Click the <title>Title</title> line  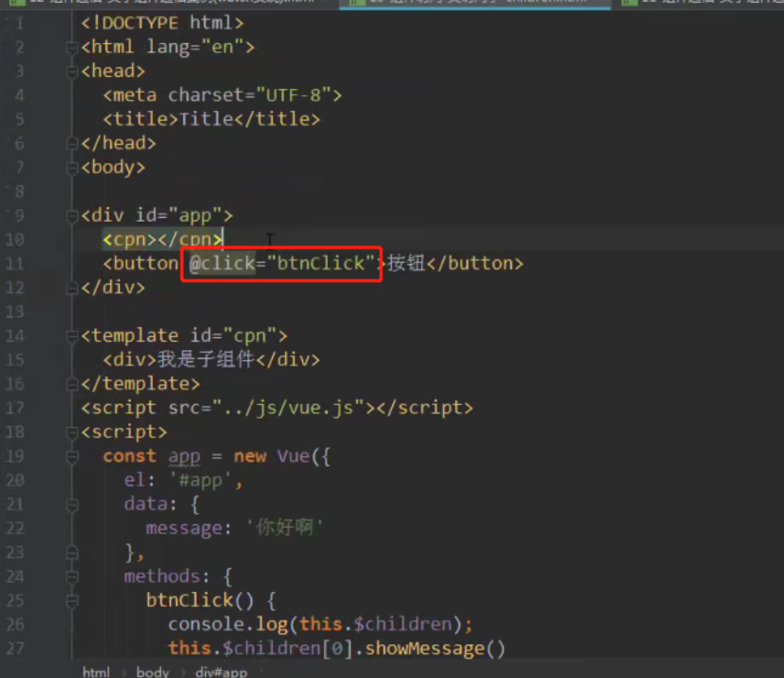[x=211, y=119]
